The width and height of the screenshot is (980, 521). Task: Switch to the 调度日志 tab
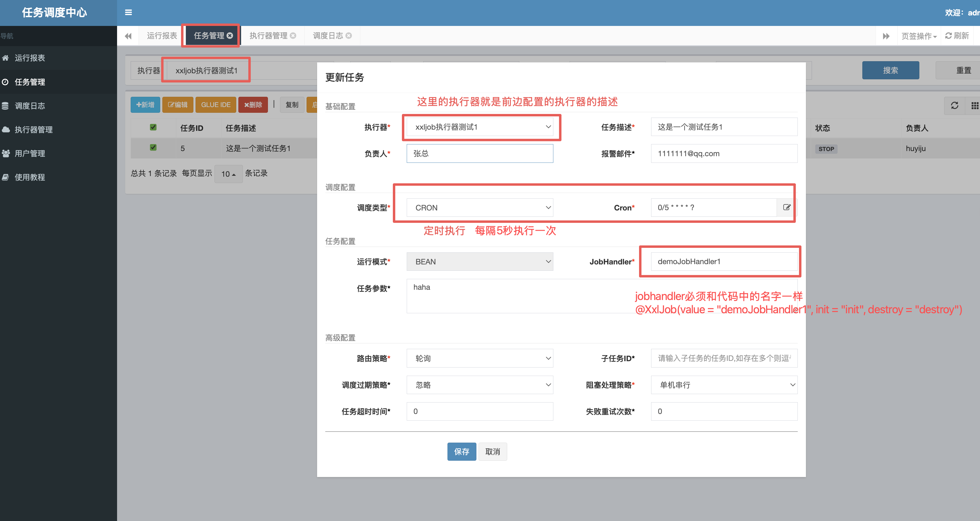328,35
